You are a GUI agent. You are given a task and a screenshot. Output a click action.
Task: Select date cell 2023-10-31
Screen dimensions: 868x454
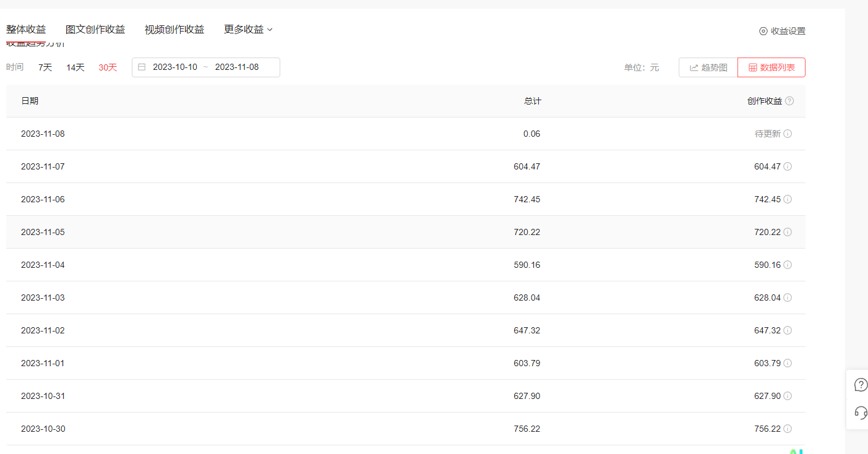(x=43, y=396)
